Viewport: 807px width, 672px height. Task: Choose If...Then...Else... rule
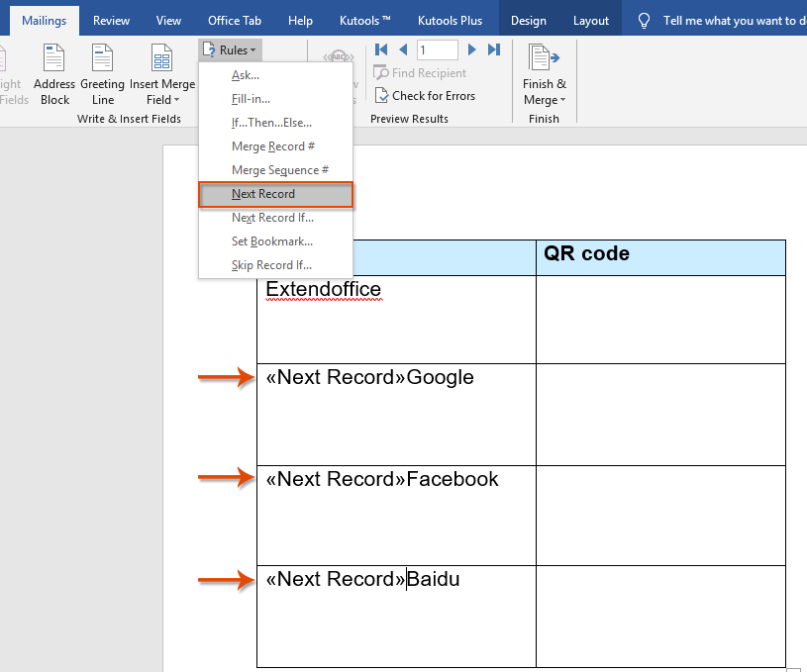tap(271, 123)
